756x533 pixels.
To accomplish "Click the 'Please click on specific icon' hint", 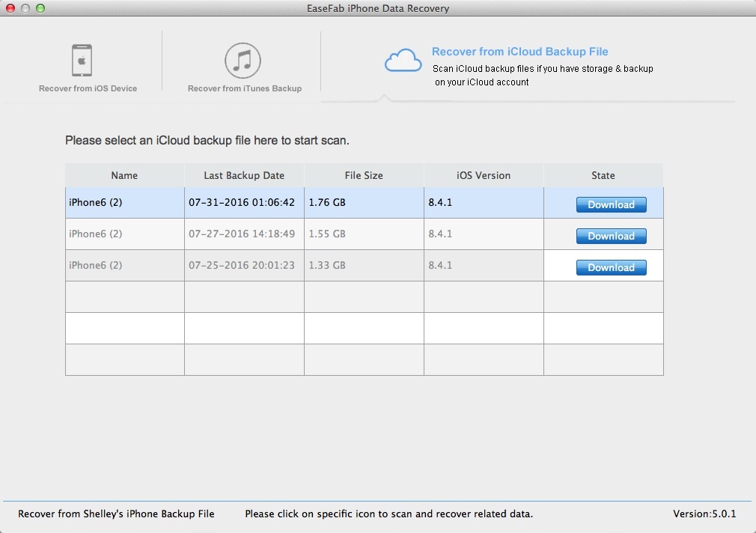I will click(388, 514).
